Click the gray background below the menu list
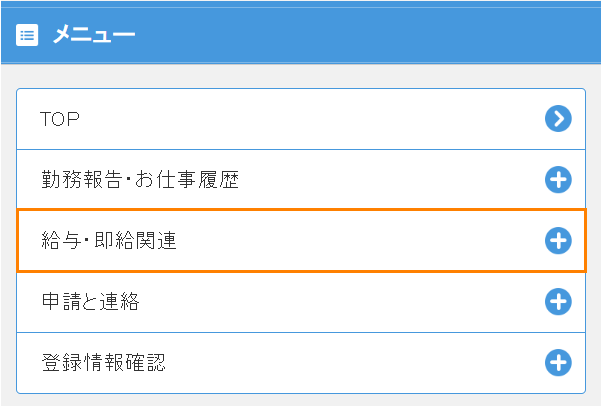This screenshot has width=601, height=406. tap(300, 400)
